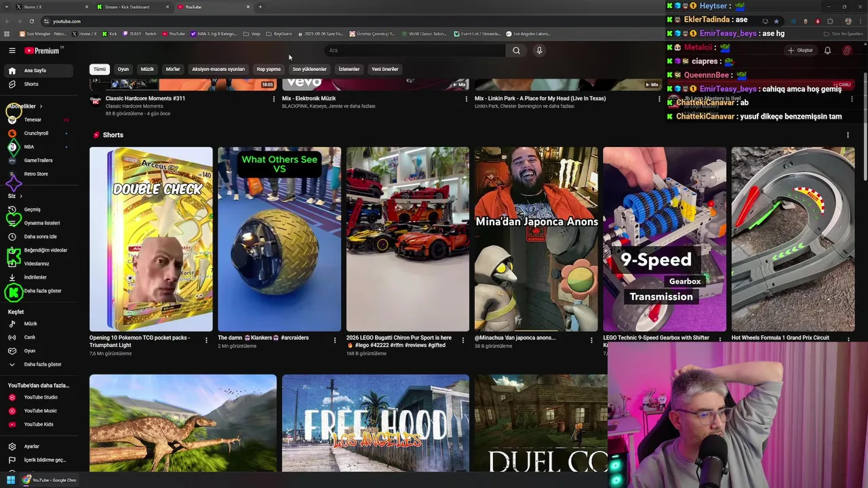Viewport: 868px width, 488px height.
Task: Select the Son yüklenenler chip
Action: tap(310, 69)
